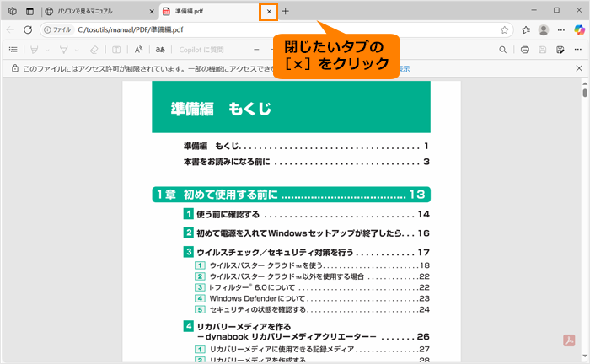590x364 pixels.
Task: Open browser Settings and more menu
Action: point(561,30)
